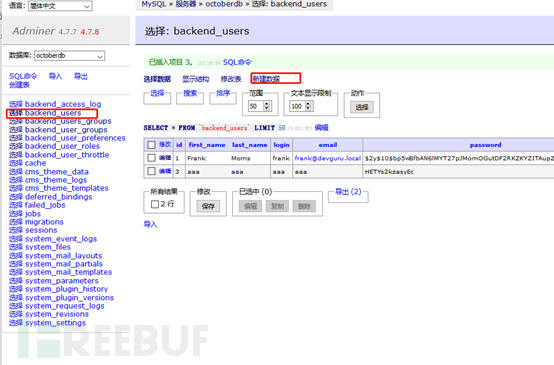This screenshot has height=365, width=554.
Task: Click the 复制 button under 已选中
Action: click(277, 206)
